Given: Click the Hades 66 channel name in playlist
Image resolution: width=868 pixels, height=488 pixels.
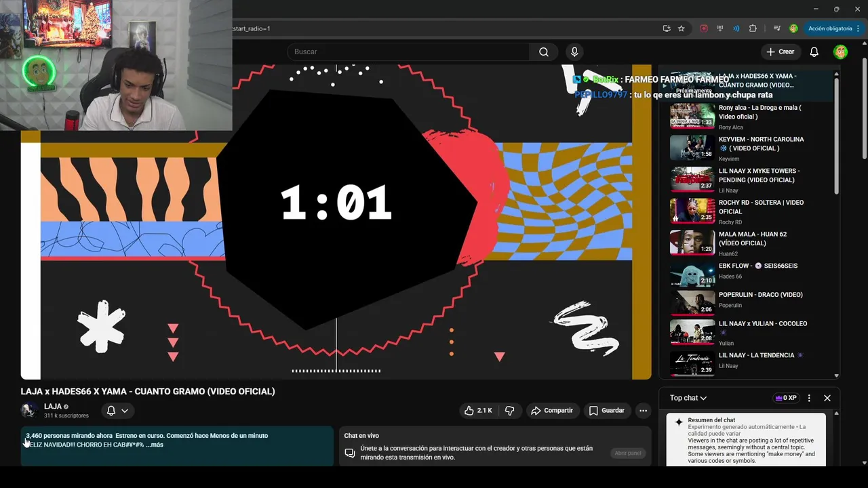Looking at the screenshot, I should 730,277.
